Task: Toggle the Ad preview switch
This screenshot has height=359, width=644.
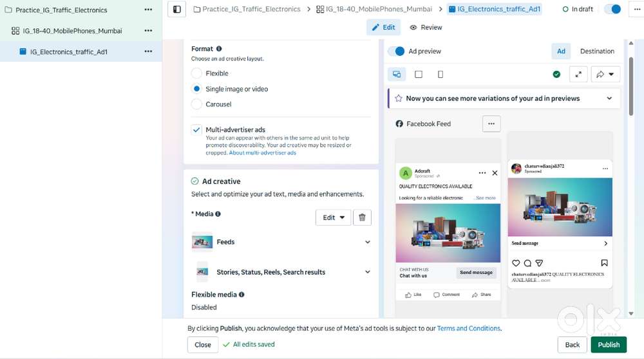Action: pos(396,51)
